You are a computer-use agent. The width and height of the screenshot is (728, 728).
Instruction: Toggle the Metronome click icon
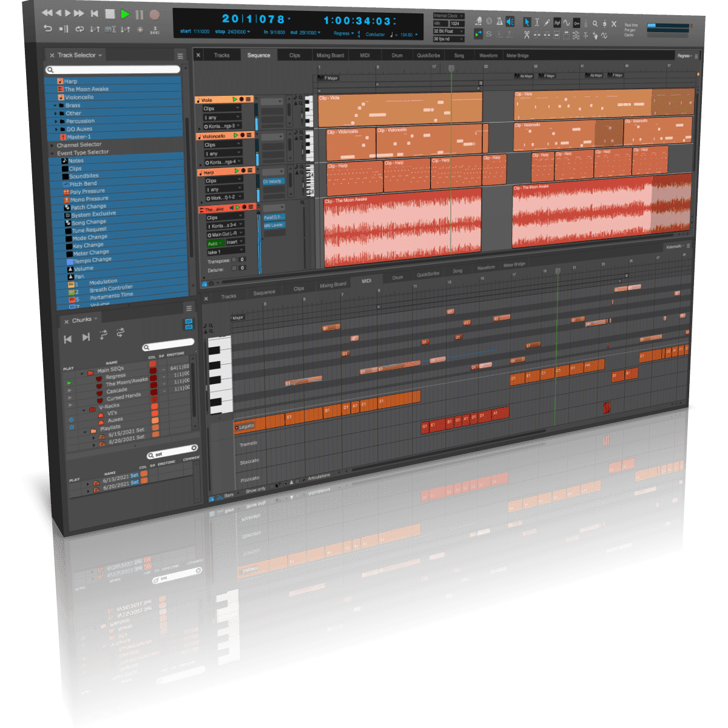click(x=499, y=21)
